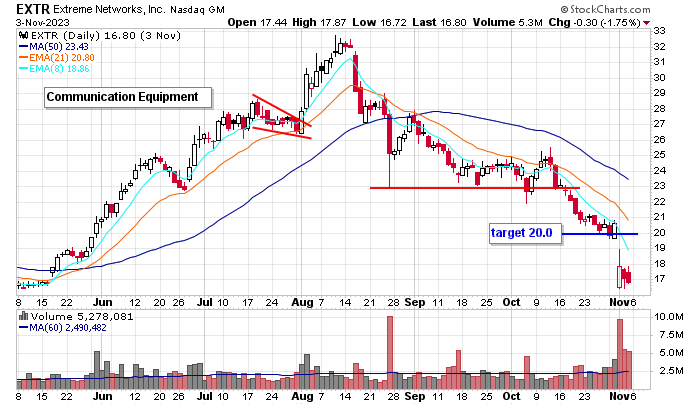Image resolution: width=700 pixels, height=405 pixels.
Task: Click Jun on the price chart date axis
Action: (x=103, y=302)
